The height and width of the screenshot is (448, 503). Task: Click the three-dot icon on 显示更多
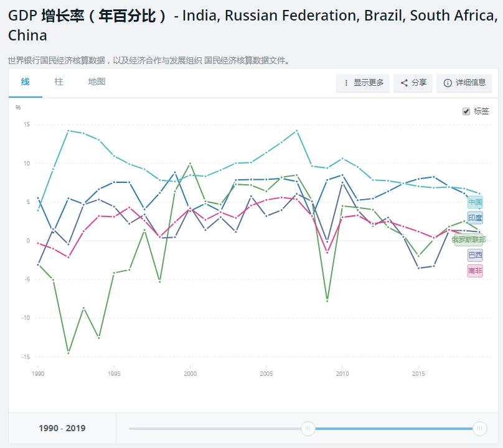(346, 83)
